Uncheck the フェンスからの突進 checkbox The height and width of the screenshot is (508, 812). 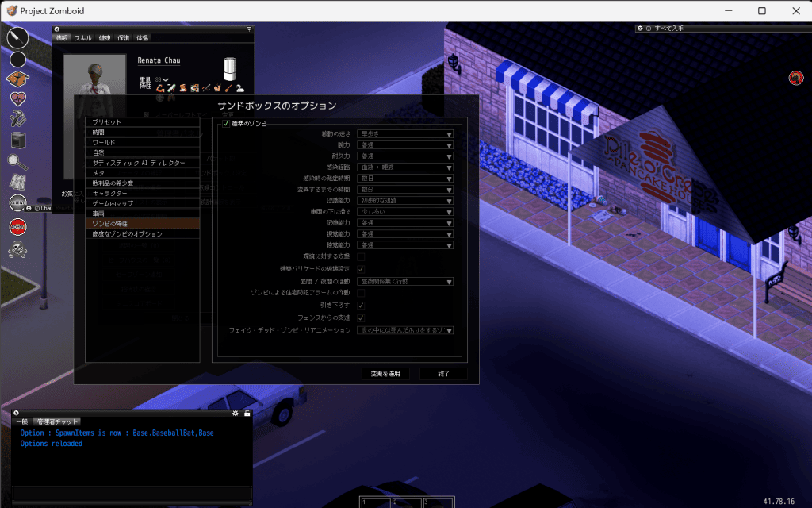pyautogui.click(x=361, y=317)
